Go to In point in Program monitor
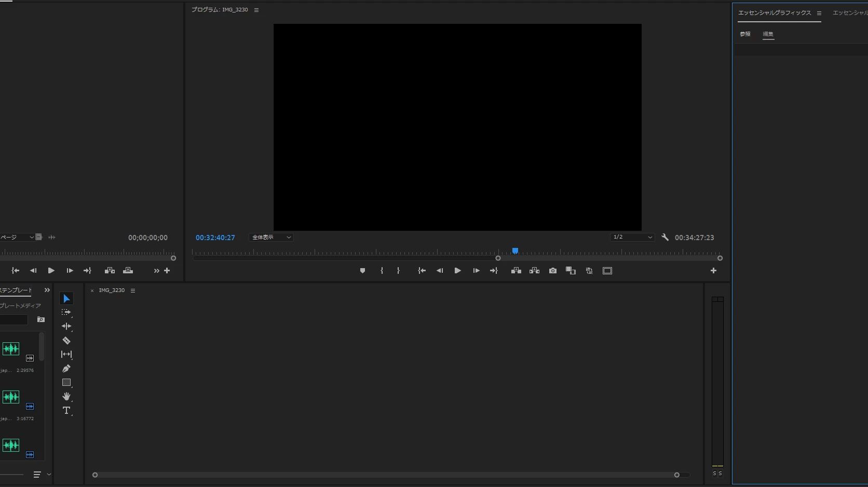Image resolution: width=868 pixels, height=487 pixels. click(x=422, y=271)
